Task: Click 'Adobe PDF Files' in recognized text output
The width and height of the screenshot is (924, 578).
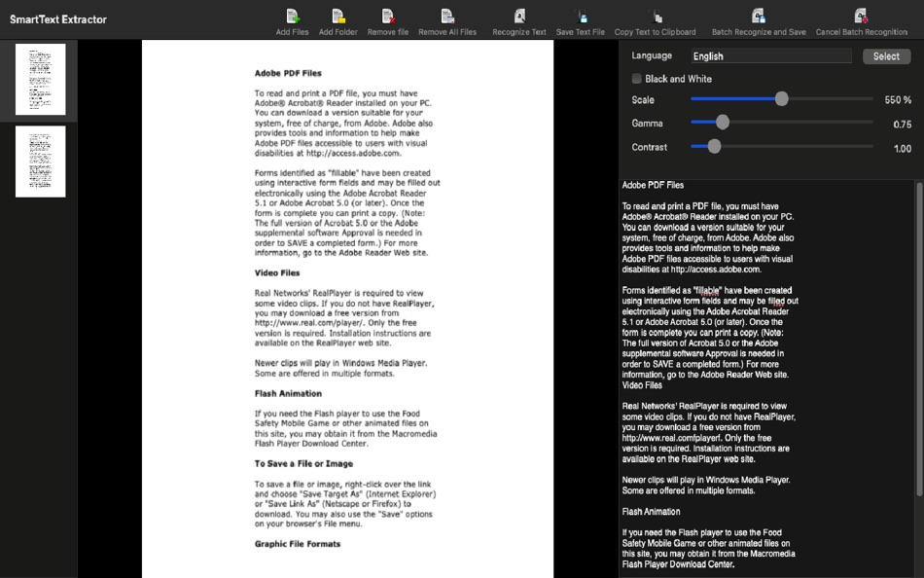Action: [653, 185]
